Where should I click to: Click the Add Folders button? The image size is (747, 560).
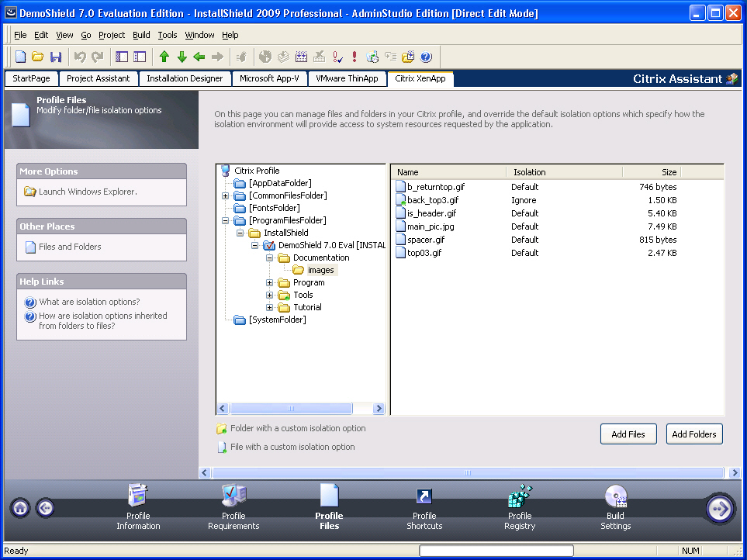[x=693, y=434]
